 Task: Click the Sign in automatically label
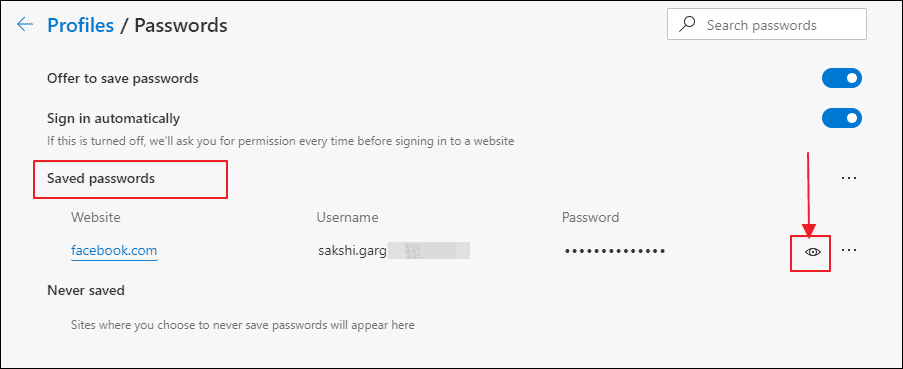tap(113, 119)
